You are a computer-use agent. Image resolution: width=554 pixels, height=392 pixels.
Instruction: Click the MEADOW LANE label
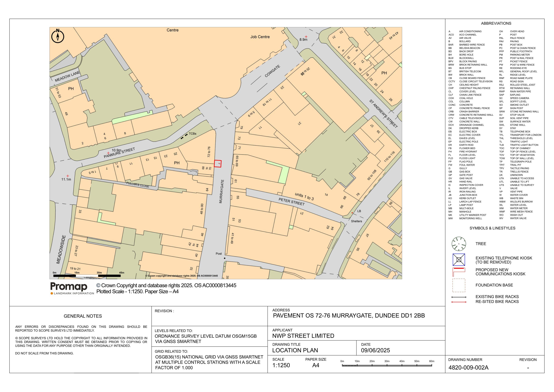tap(67, 76)
